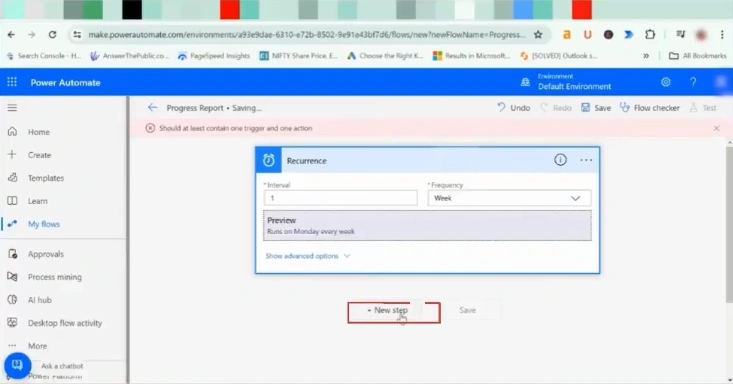Click the Progress Report flow name

pos(195,108)
